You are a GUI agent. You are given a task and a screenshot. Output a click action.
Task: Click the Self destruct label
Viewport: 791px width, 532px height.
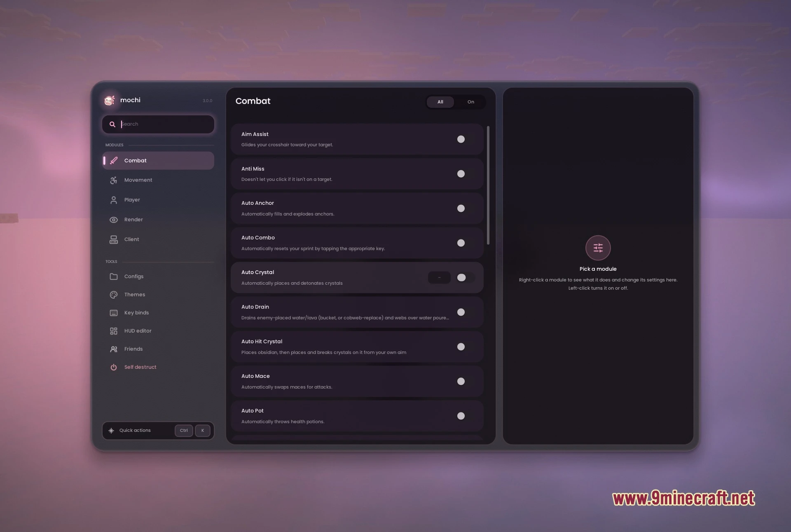[140, 367]
